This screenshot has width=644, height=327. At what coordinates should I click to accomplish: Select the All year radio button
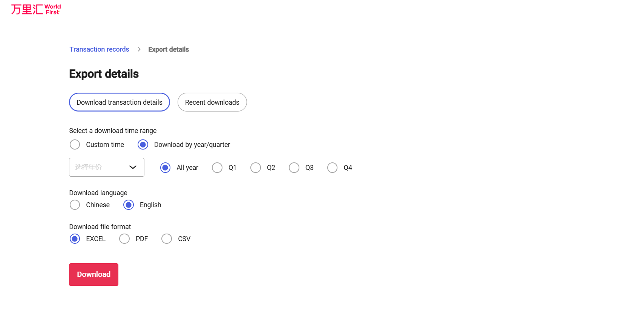165,168
